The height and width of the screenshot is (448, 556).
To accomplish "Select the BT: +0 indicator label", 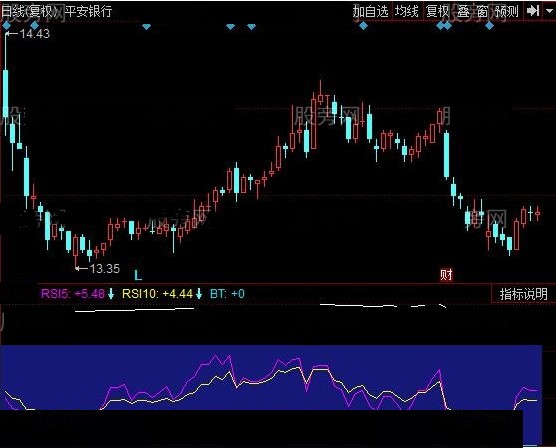I will pyautogui.click(x=227, y=294).
